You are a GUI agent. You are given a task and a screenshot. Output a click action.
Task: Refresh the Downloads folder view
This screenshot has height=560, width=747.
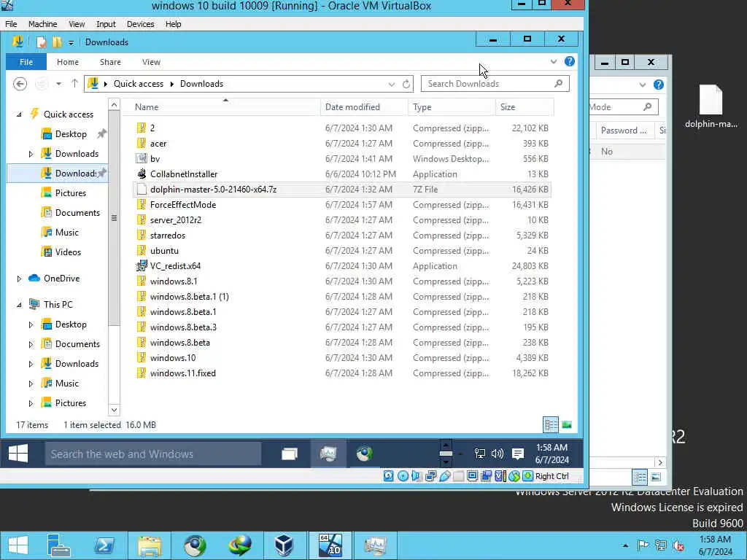click(406, 84)
